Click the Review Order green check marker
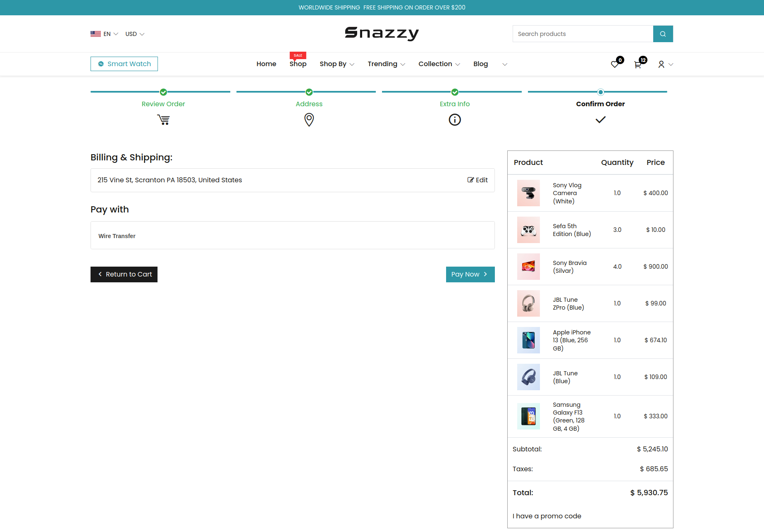This screenshot has height=532, width=764. pyautogui.click(x=163, y=92)
